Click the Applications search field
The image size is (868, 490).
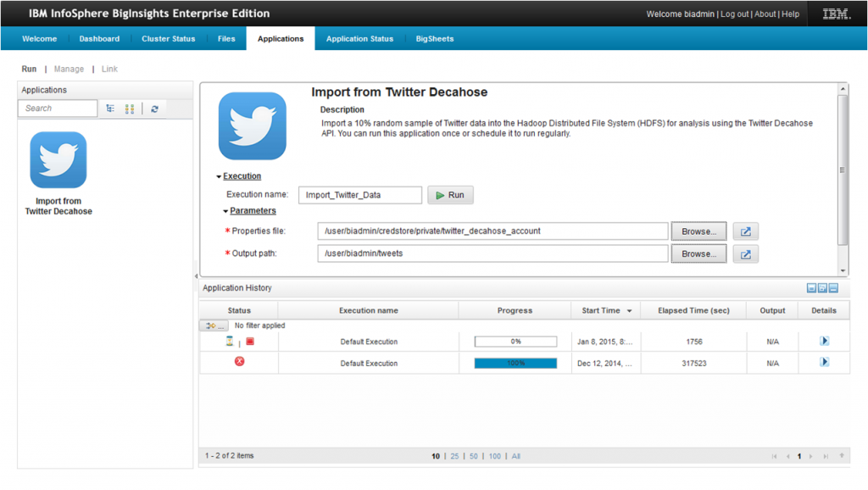[58, 109]
